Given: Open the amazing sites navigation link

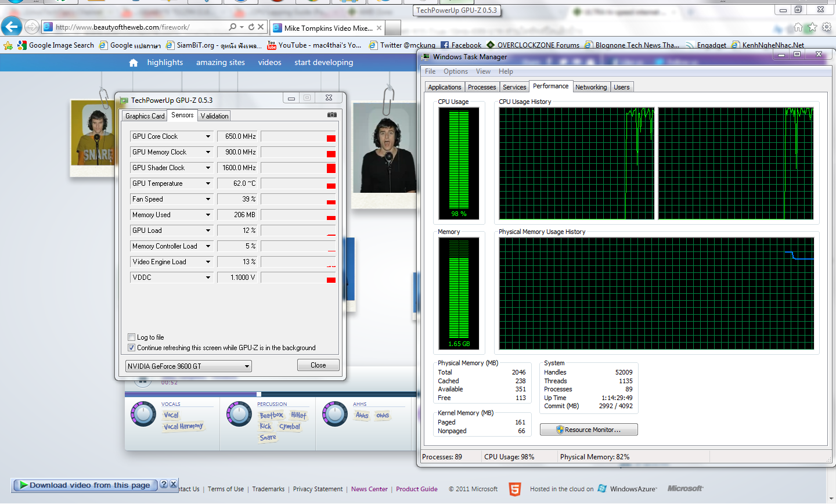Looking at the screenshot, I should [221, 63].
